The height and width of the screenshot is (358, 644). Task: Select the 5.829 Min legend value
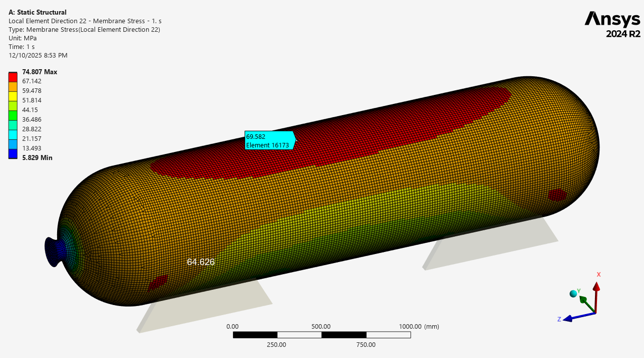click(37, 158)
